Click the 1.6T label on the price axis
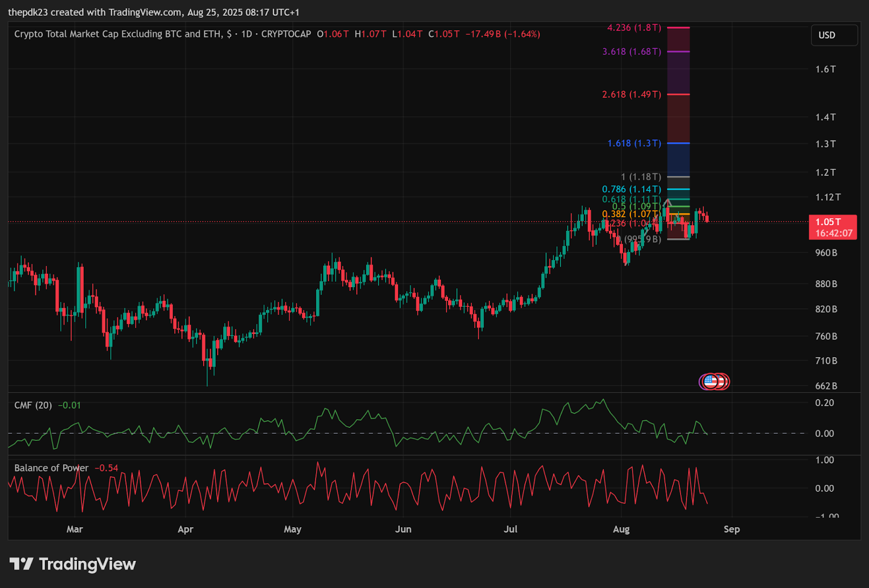 point(825,69)
